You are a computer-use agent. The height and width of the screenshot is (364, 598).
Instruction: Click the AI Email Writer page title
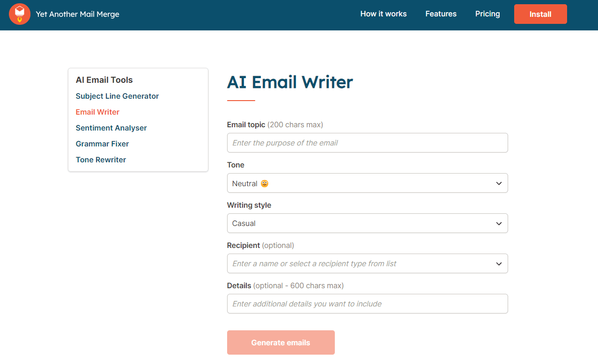[x=290, y=82]
